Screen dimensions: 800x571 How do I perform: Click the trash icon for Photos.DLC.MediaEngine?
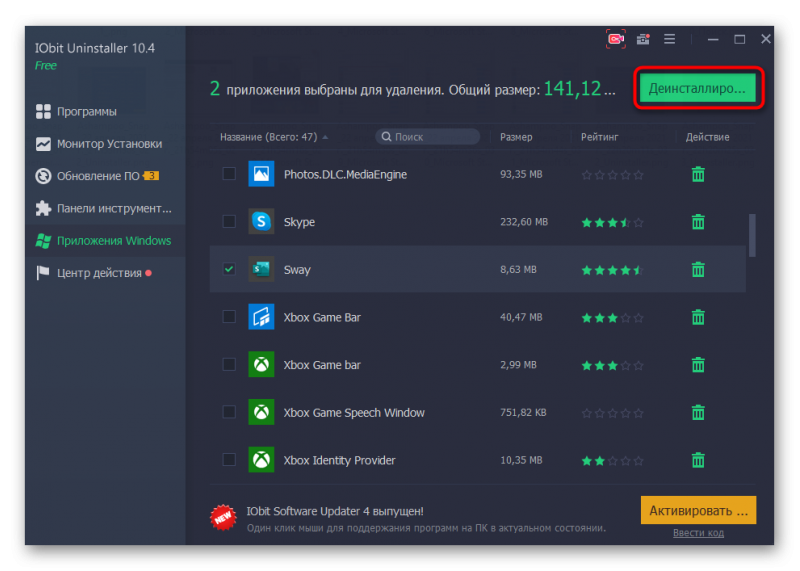coord(698,175)
